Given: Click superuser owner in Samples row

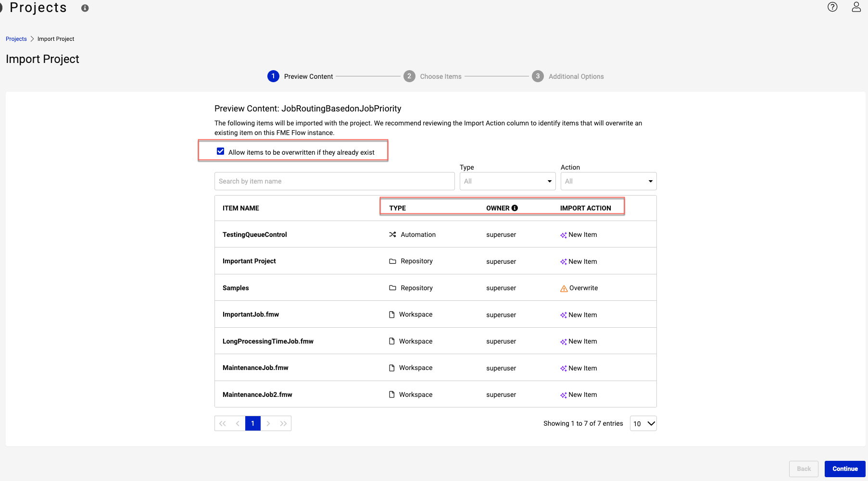Looking at the screenshot, I should 501,288.
